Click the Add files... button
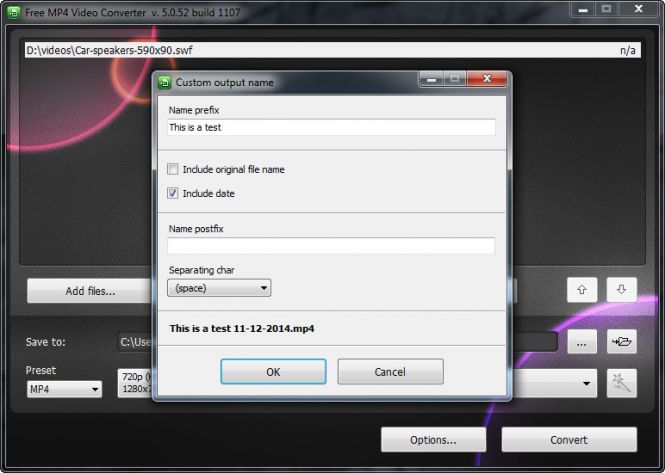 (x=90, y=291)
